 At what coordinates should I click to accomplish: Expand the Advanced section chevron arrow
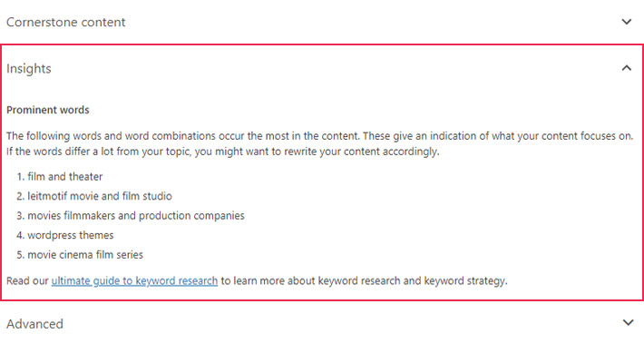point(628,322)
